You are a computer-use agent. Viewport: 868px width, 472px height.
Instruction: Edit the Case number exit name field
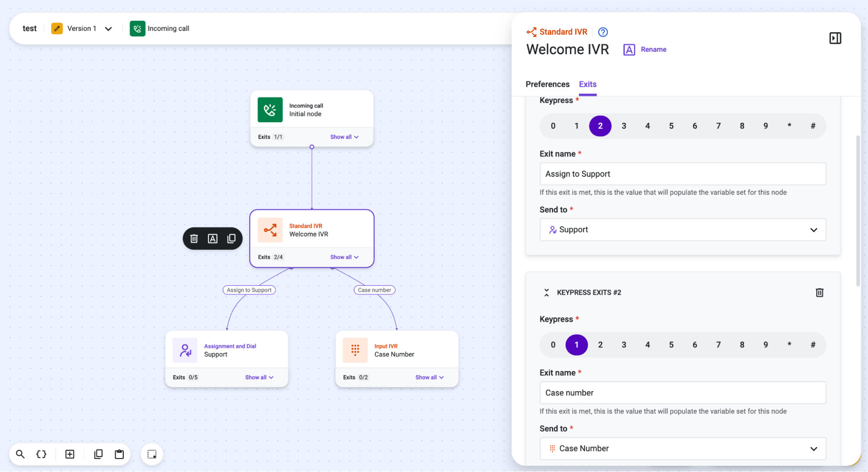pyautogui.click(x=683, y=393)
